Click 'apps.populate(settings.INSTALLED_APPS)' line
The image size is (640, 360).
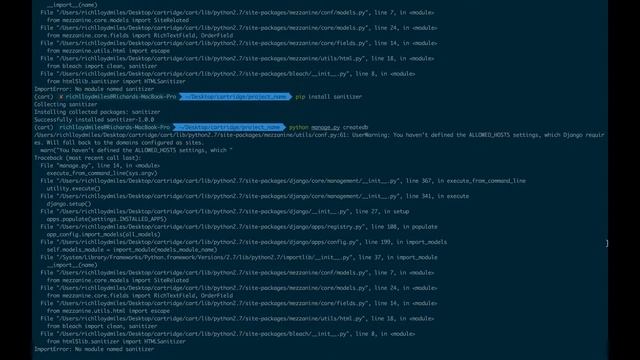click(107, 219)
